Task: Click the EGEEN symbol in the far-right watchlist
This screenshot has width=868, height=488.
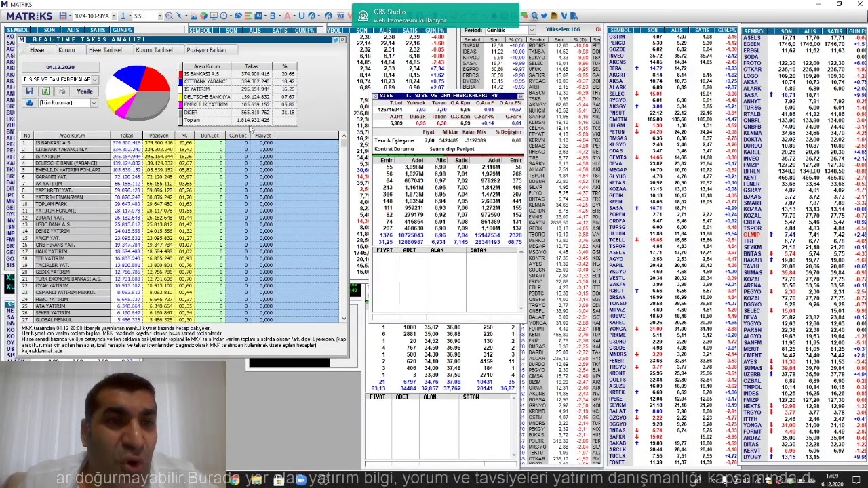Action: (751, 44)
